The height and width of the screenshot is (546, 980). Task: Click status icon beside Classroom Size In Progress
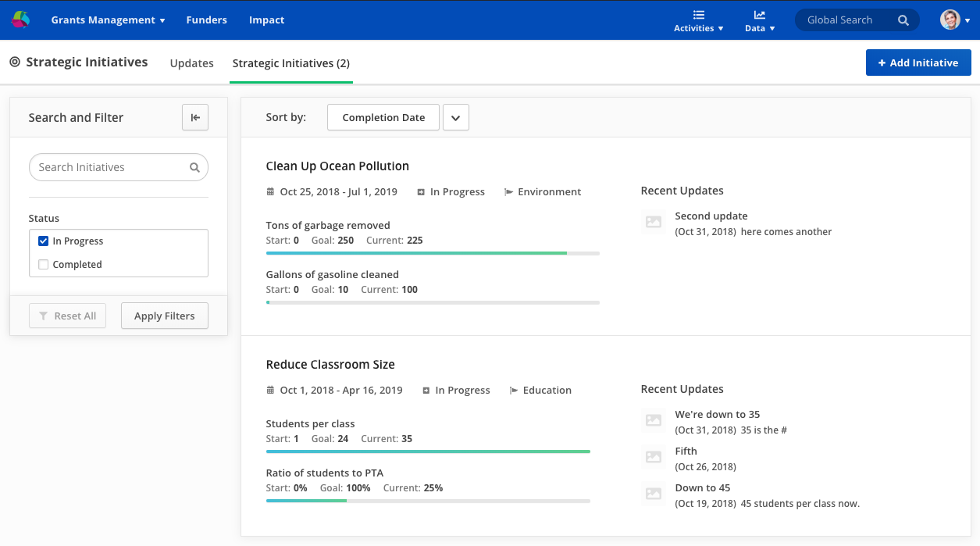(x=426, y=390)
